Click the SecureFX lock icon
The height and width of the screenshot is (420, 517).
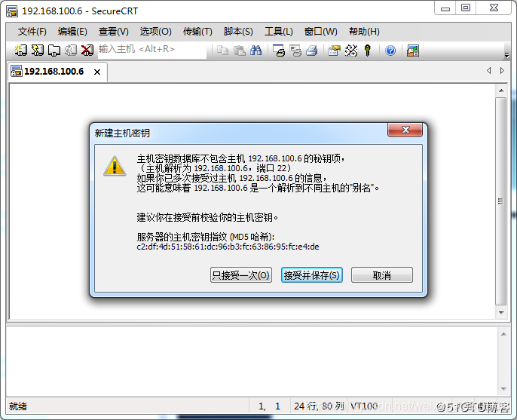pyautogui.click(x=413, y=51)
